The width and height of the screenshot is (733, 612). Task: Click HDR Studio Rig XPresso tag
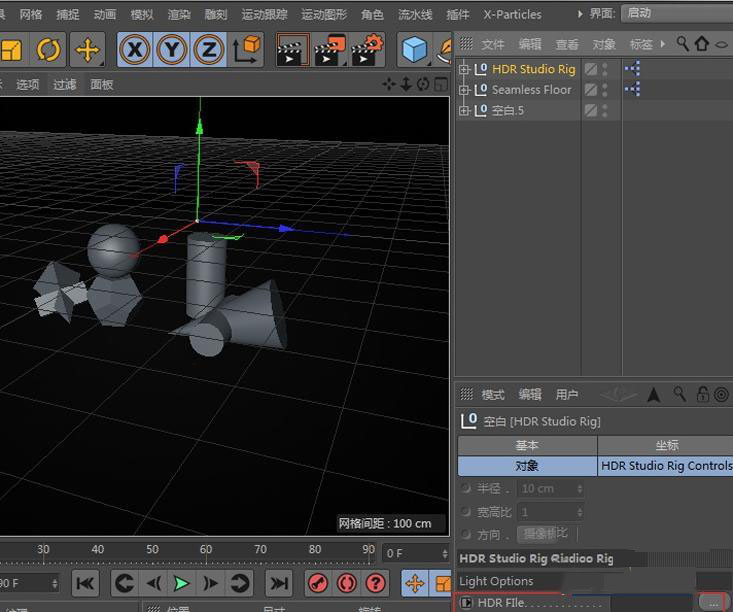[x=632, y=69]
